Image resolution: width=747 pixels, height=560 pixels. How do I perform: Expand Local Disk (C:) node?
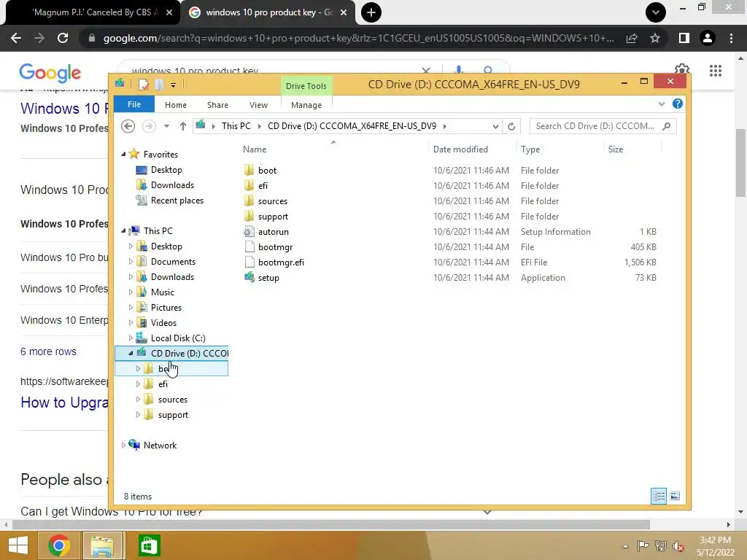[x=131, y=338]
